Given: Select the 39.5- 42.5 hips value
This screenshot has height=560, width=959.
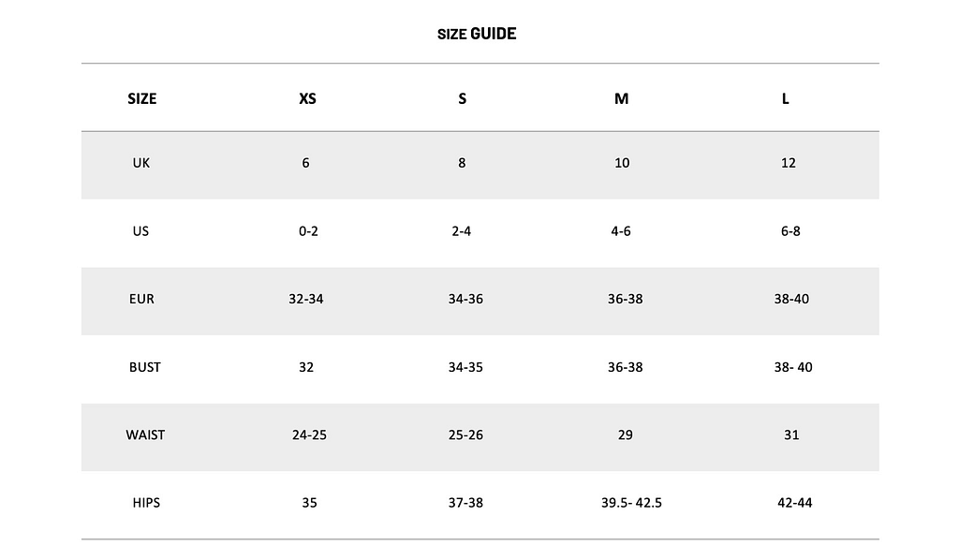Looking at the screenshot, I should tap(631, 503).
